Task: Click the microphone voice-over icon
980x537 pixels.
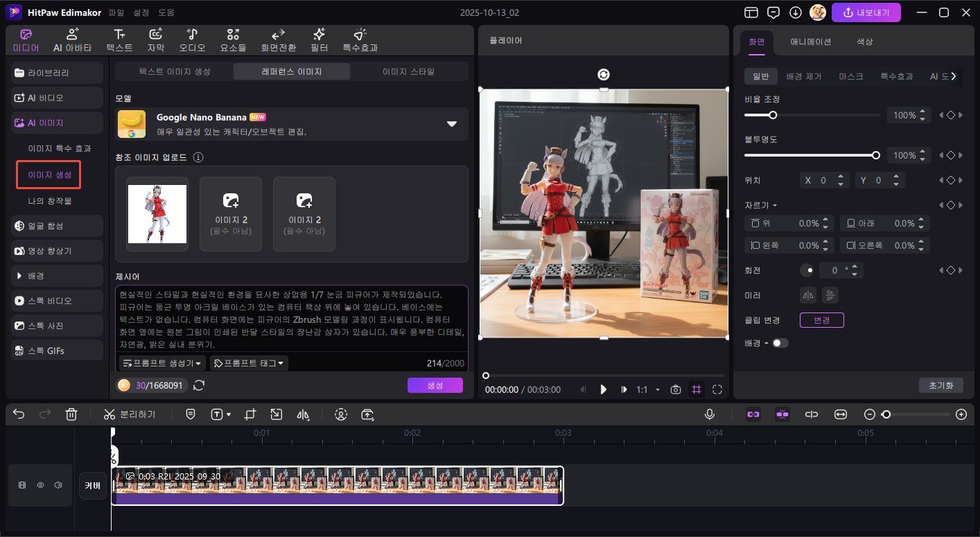Action: point(710,414)
